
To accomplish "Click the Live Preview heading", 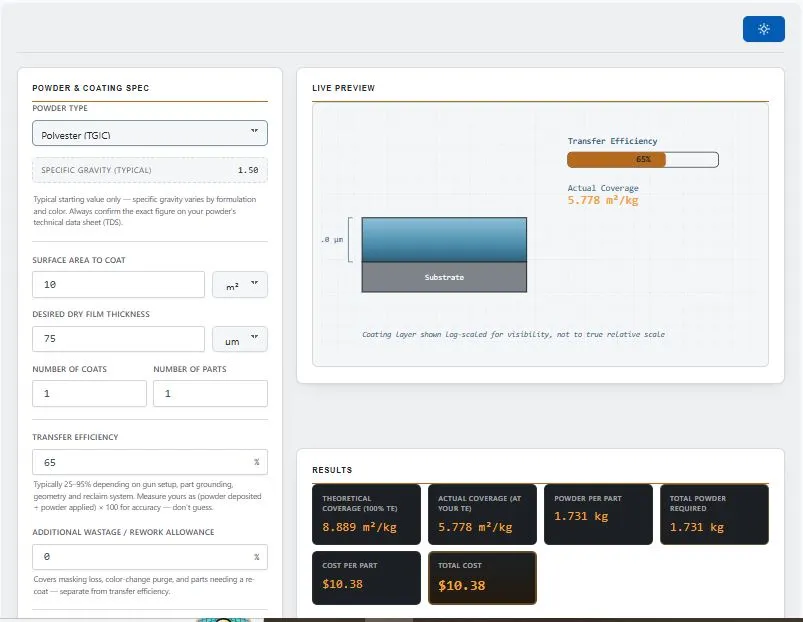I will click(344, 88).
